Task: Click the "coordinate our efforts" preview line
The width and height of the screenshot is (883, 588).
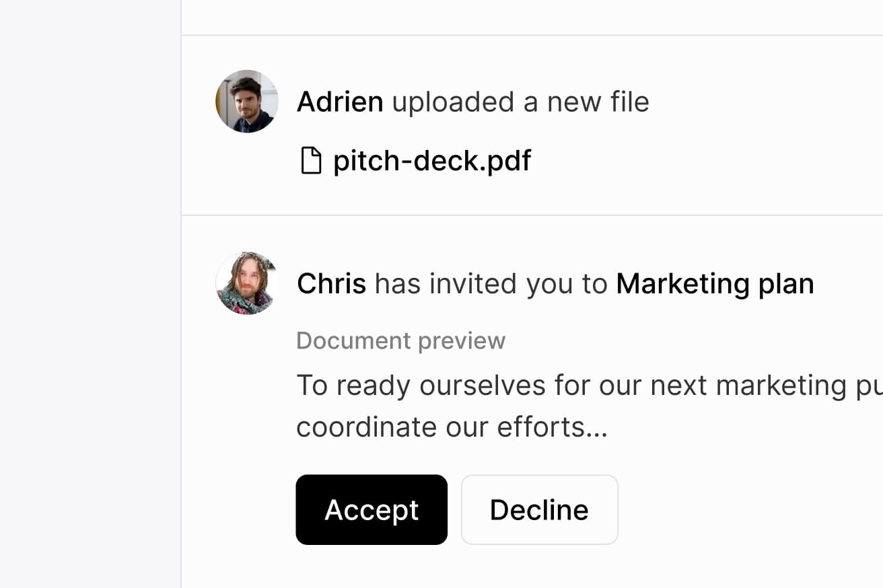Action: (x=437, y=427)
